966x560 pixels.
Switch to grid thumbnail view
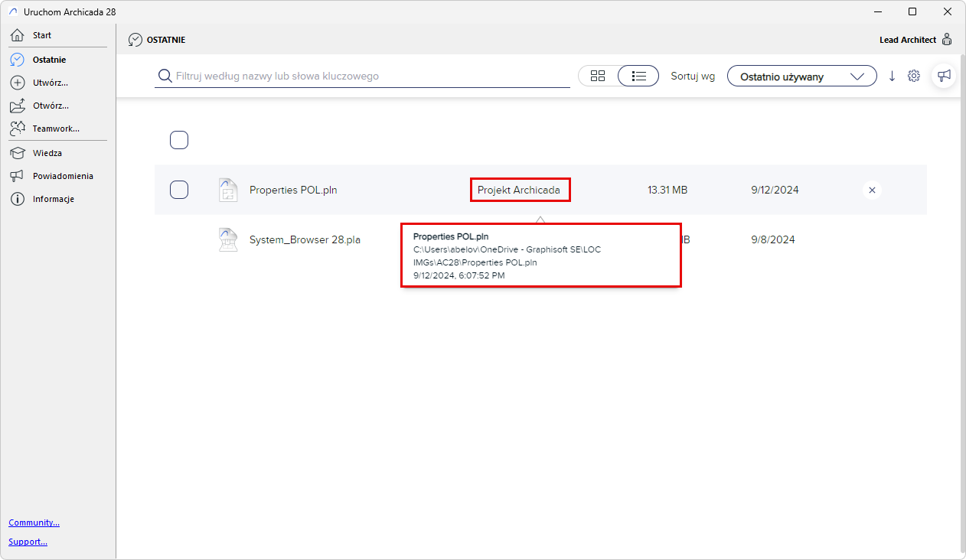coord(598,76)
